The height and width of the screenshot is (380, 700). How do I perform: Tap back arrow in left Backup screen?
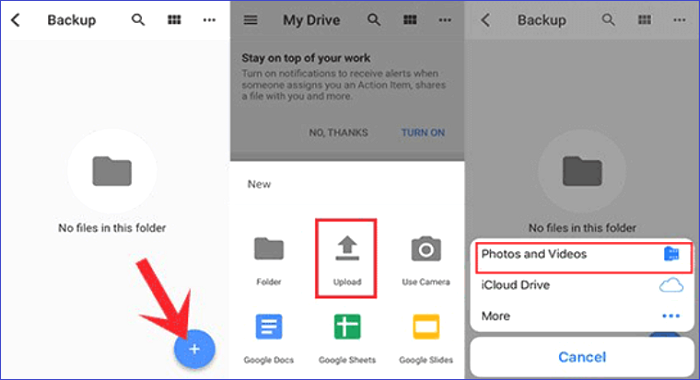click(16, 20)
